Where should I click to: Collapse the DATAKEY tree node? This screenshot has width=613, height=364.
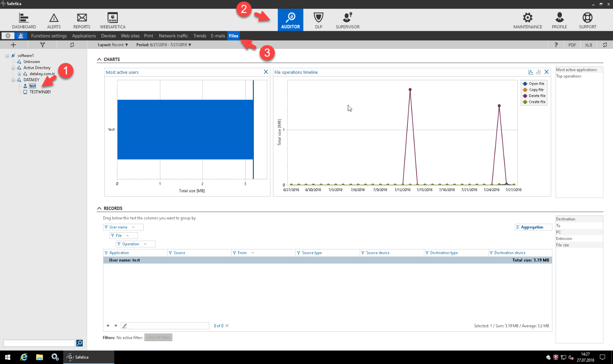(x=13, y=80)
